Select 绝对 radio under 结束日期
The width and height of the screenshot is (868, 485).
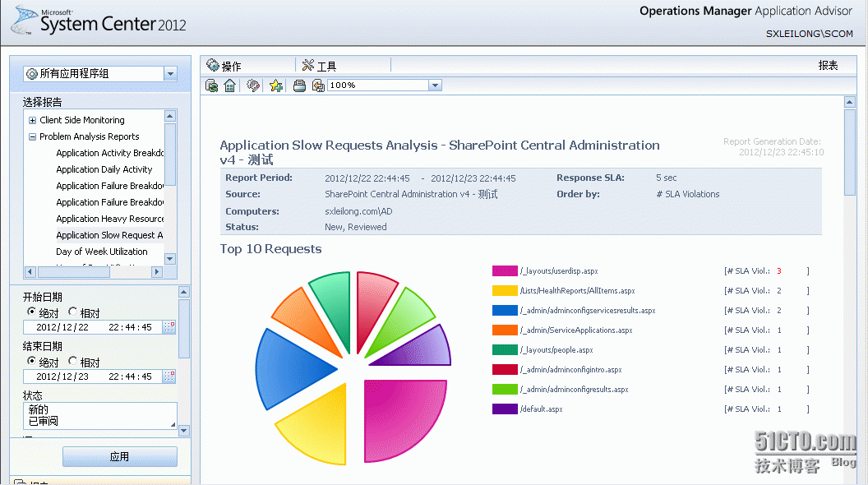pyautogui.click(x=31, y=361)
